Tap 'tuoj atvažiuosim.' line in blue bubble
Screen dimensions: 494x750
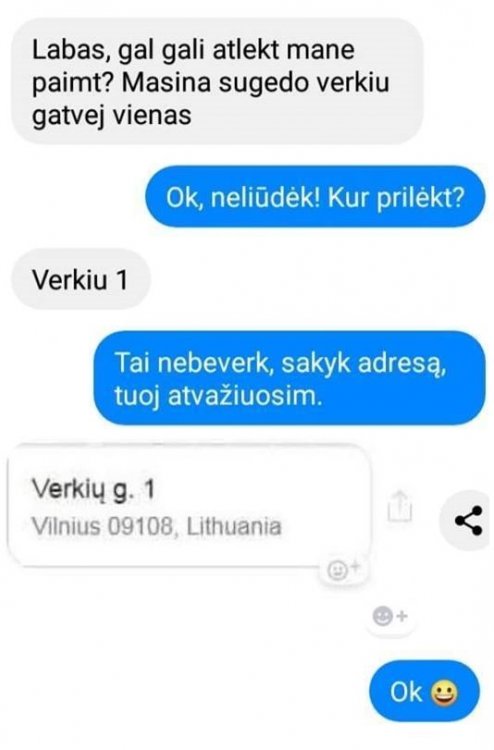coord(218,396)
